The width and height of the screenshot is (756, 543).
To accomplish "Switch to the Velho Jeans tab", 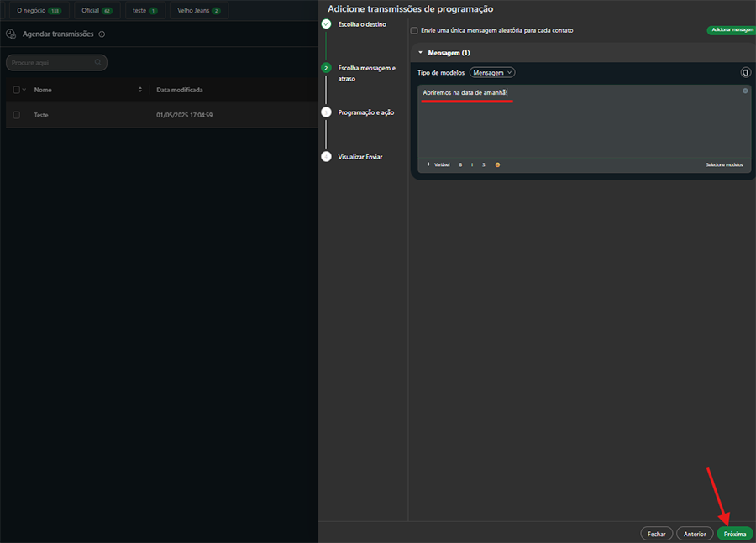I will tap(198, 10).
